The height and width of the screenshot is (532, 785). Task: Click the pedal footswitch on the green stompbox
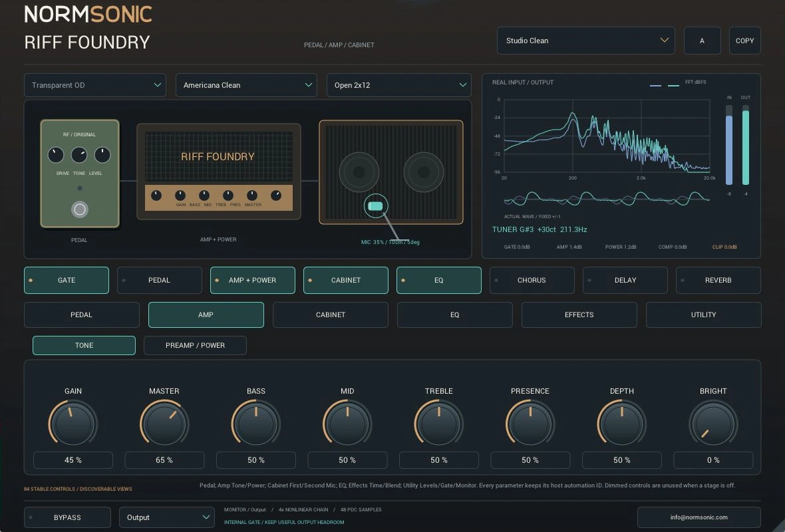80,209
